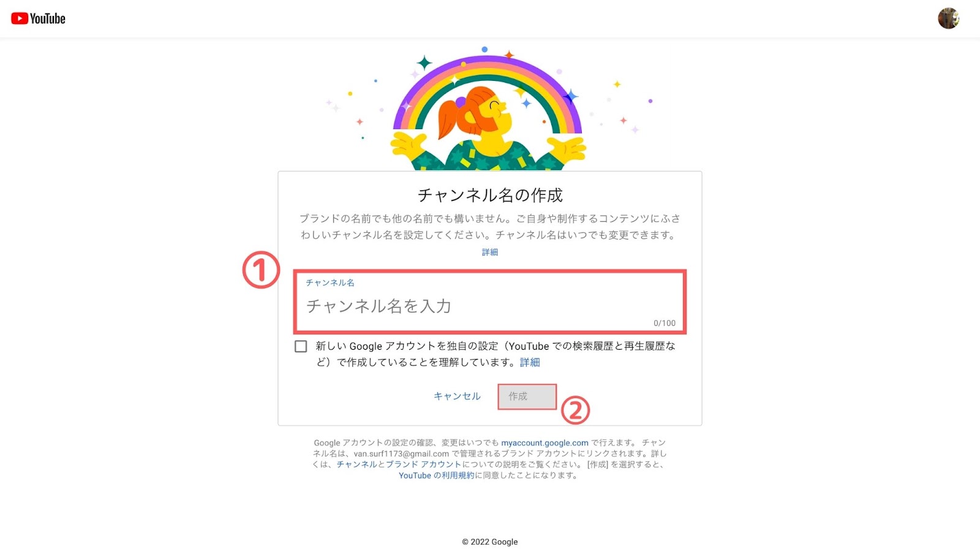Click the YouTube logo in header

coord(38,19)
